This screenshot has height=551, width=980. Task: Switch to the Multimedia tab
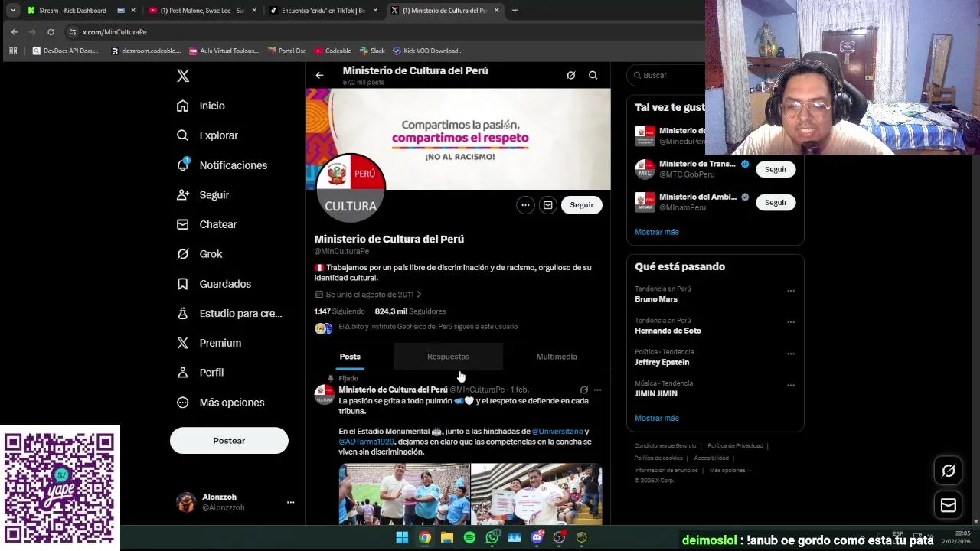pyautogui.click(x=557, y=357)
